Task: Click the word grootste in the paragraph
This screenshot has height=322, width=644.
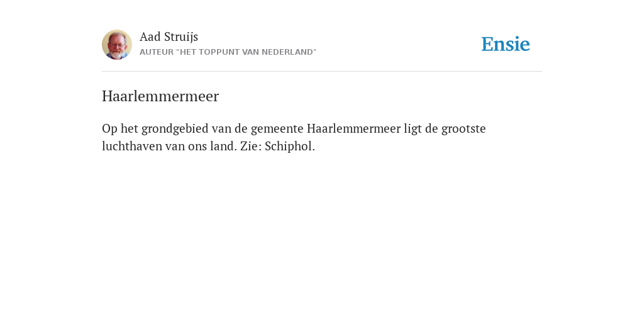Action: pos(464,128)
